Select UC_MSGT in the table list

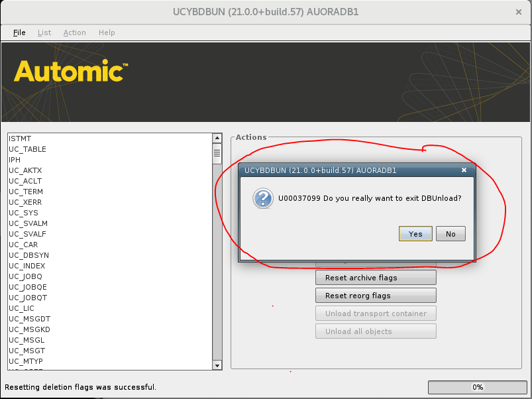pyautogui.click(x=110, y=351)
